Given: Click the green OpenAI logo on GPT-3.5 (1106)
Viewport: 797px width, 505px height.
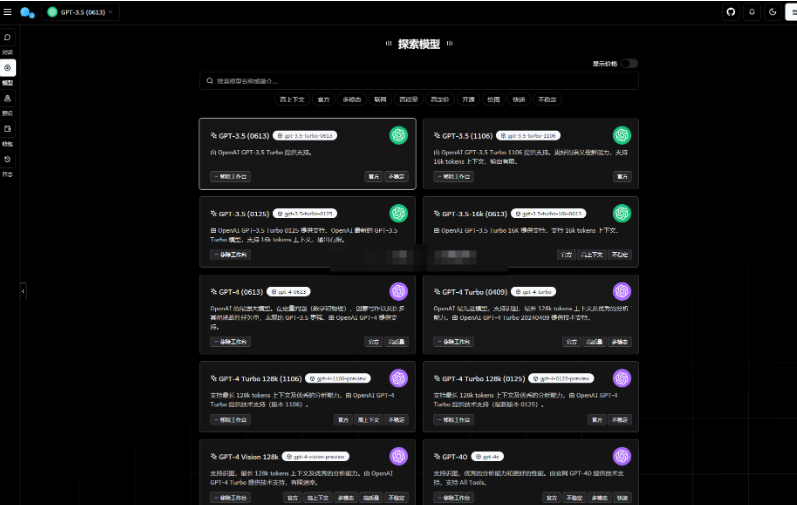Looking at the screenshot, I should point(622,135).
